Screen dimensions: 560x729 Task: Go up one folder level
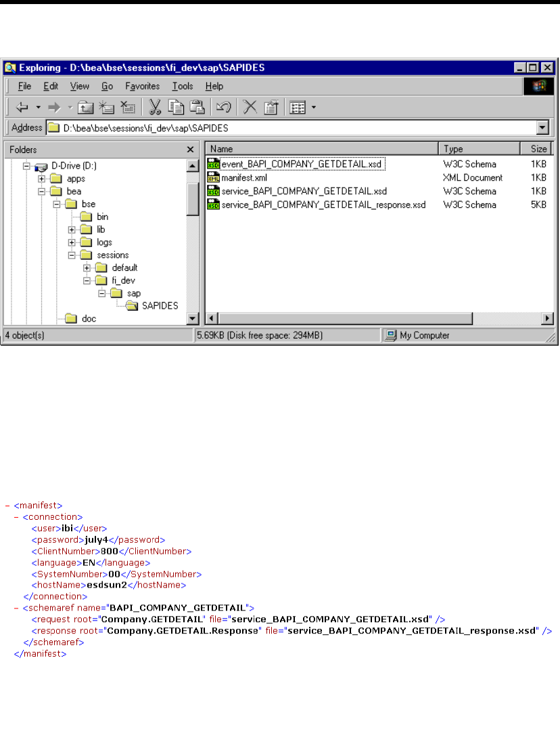[x=85, y=108]
